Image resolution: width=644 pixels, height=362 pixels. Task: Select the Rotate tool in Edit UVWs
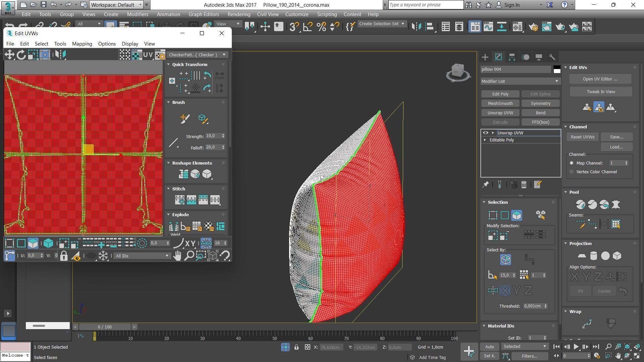(x=21, y=55)
